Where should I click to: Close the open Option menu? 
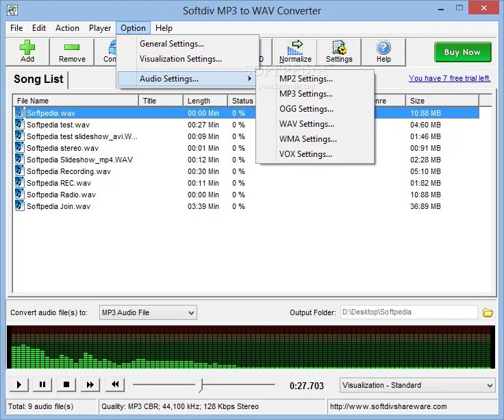tap(133, 28)
